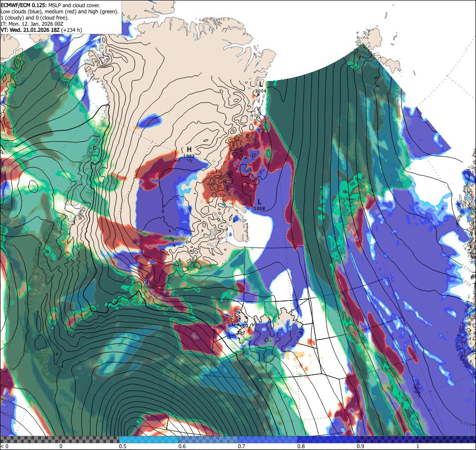This screenshot has height=450, width=476.
Task: Click the 'IT: Mon. 12. Jan. 2026 00Z' line
Action: point(32,24)
